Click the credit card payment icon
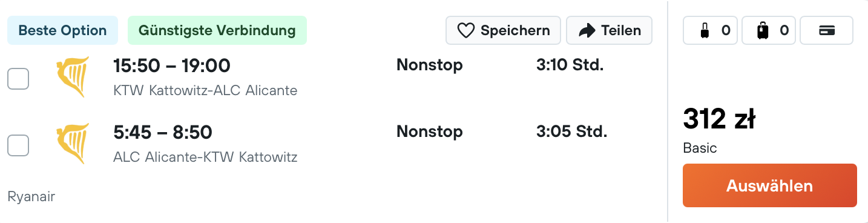 tap(827, 30)
